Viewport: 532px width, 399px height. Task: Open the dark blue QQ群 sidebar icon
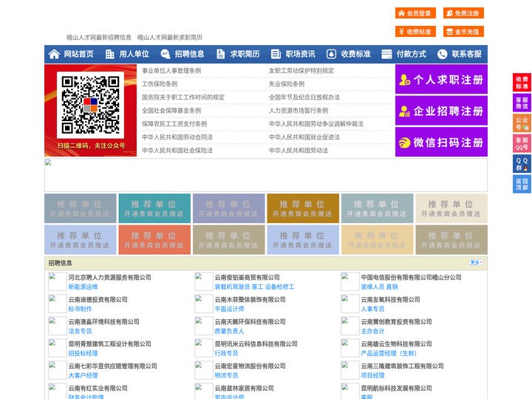pyautogui.click(x=522, y=164)
